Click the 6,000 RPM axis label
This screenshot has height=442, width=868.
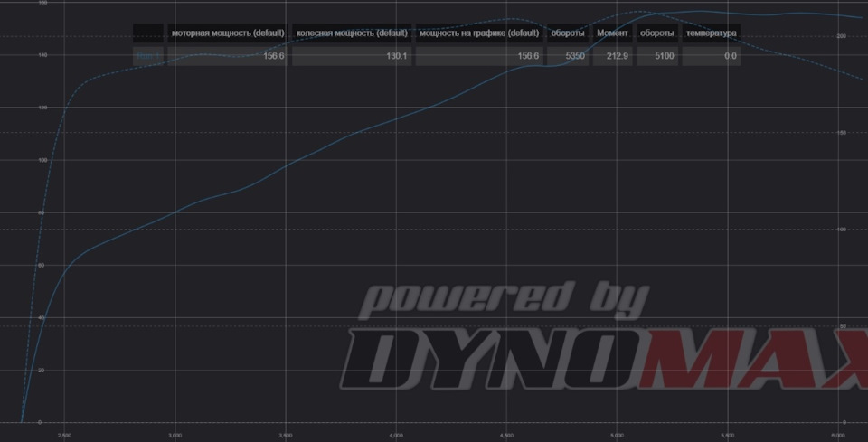tap(838, 436)
